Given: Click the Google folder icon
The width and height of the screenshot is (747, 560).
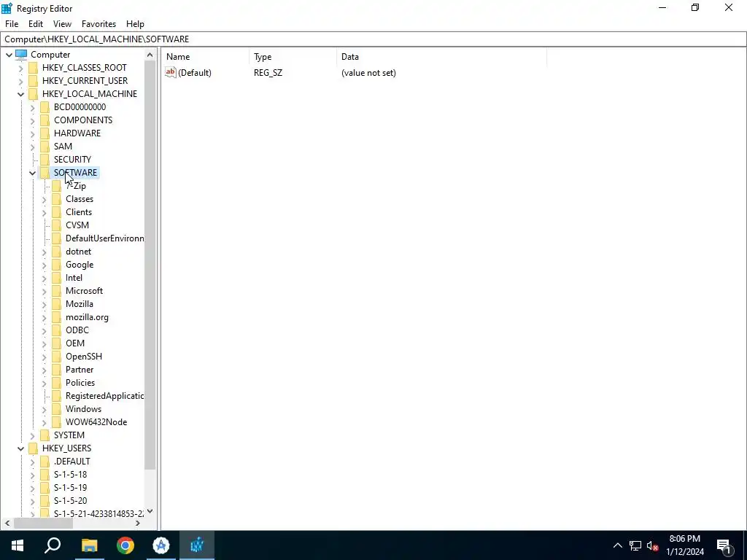Looking at the screenshot, I should tap(57, 264).
